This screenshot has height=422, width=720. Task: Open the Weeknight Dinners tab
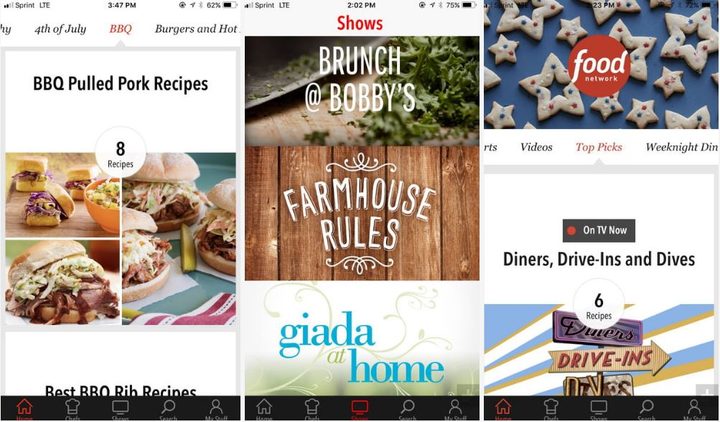click(x=681, y=147)
